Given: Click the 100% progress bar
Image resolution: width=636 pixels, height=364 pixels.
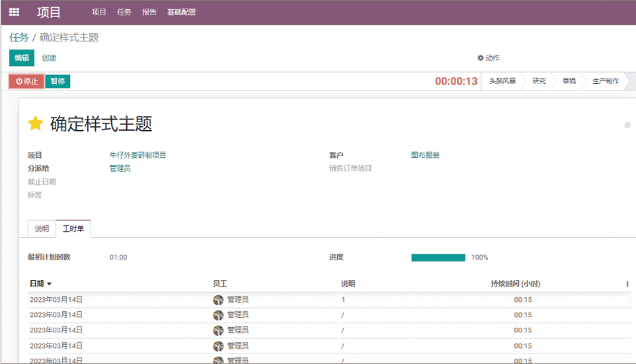Looking at the screenshot, I should pyautogui.click(x=438, y=258).
